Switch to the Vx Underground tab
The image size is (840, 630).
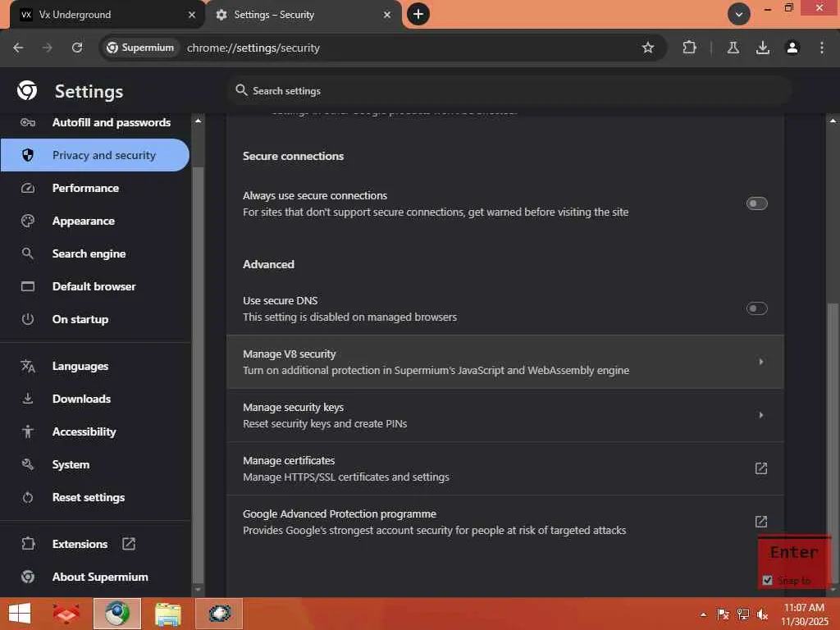pyautogui.click(x=102, y=15)
